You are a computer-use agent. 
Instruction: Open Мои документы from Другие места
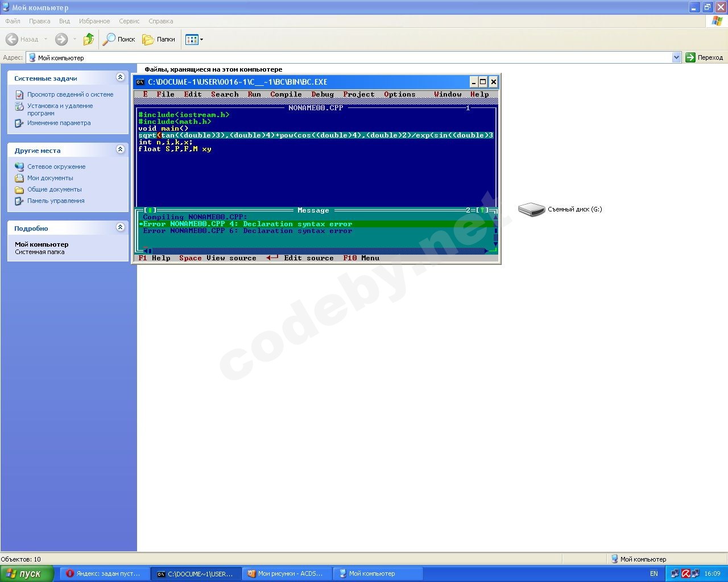[50, 178]
